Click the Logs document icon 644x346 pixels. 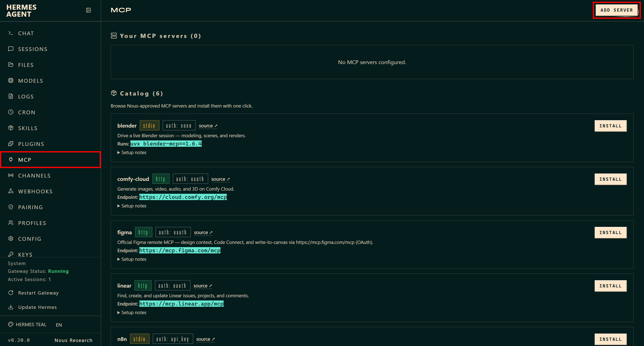click(11, 96)
